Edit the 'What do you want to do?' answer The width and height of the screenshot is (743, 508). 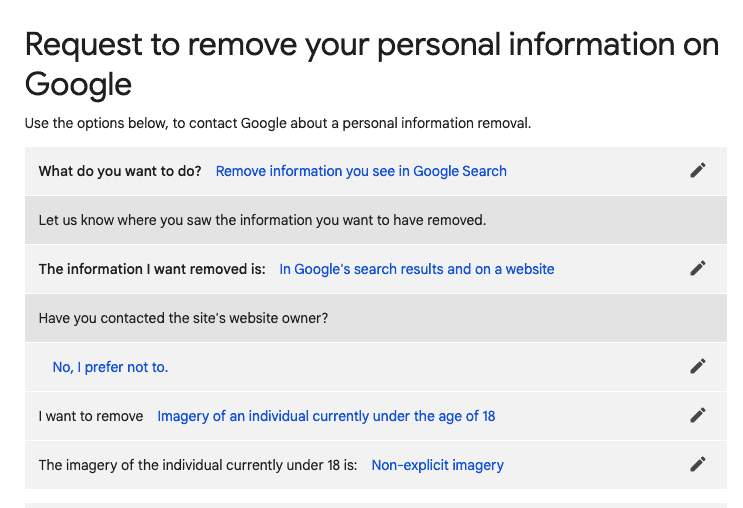click(698, 171)
